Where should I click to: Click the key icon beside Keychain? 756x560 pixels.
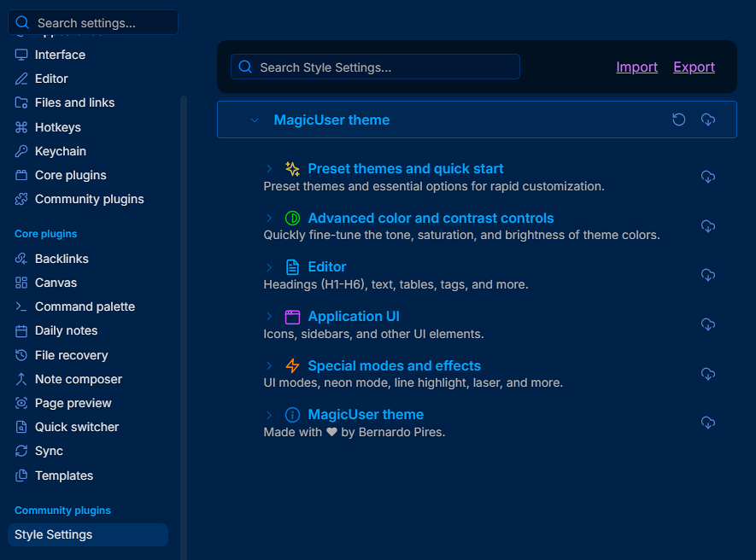coord(21,151)
